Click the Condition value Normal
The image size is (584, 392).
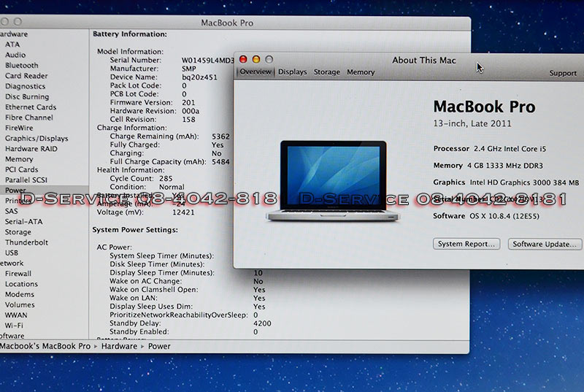point(172,188)
